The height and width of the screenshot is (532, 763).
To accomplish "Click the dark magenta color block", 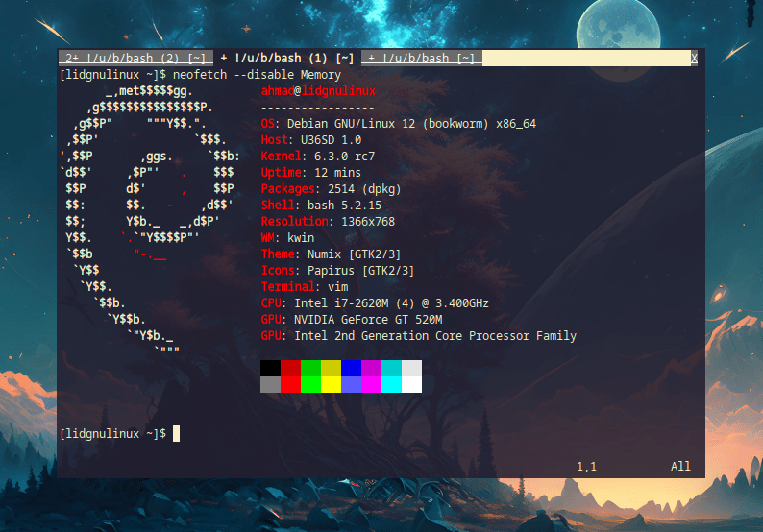I will (371, 368).
